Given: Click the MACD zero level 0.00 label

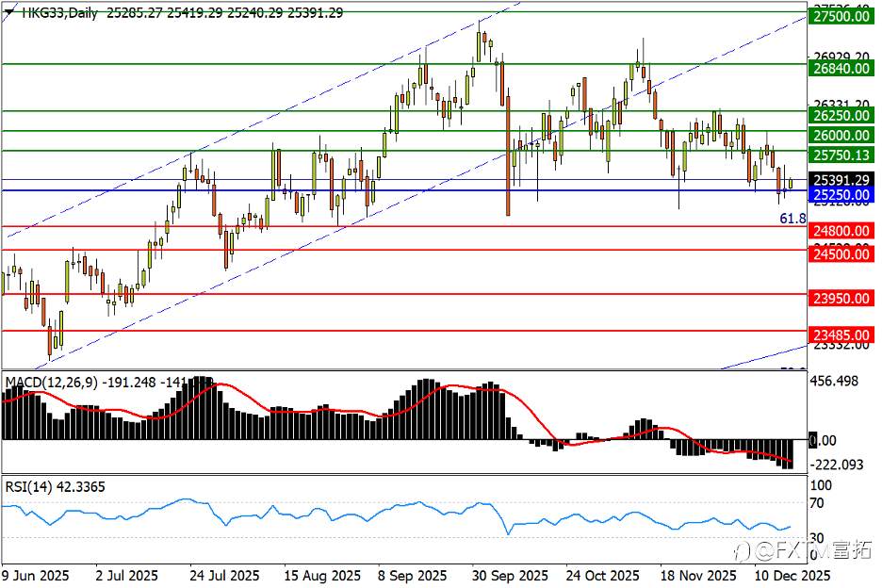Looking at the screenshot, I should [823, 440].
